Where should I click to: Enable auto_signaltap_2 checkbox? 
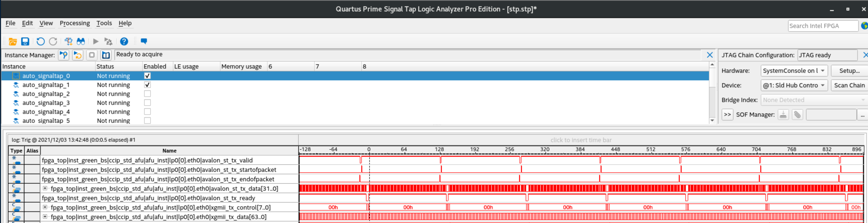[x=147, y=94]
